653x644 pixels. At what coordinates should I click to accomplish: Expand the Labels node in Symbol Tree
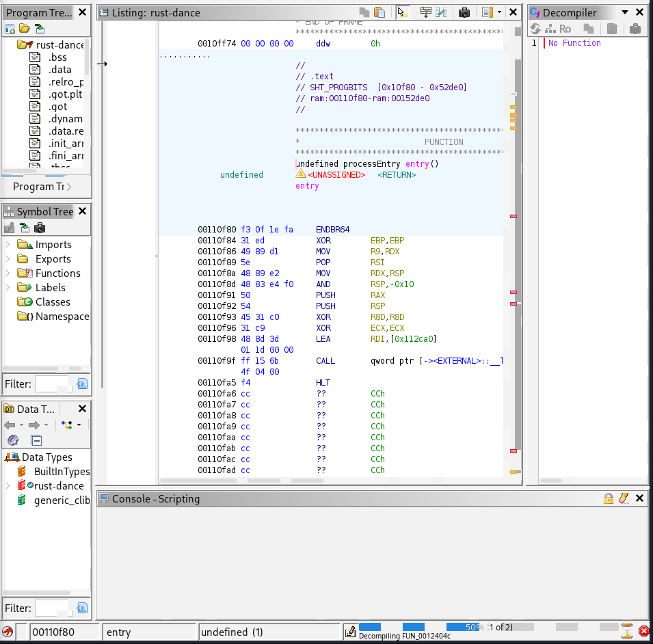pos(8,288)
